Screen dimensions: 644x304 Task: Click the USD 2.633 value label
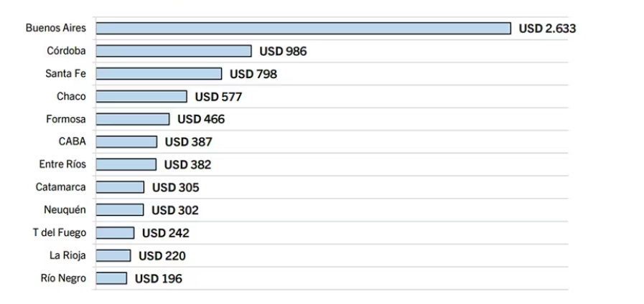547,29
